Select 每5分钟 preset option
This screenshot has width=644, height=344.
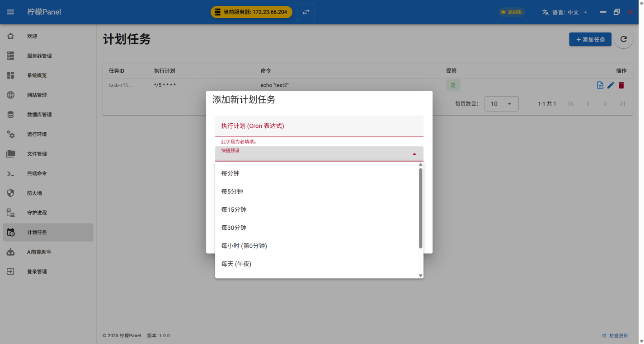click(x=232, y=191)
